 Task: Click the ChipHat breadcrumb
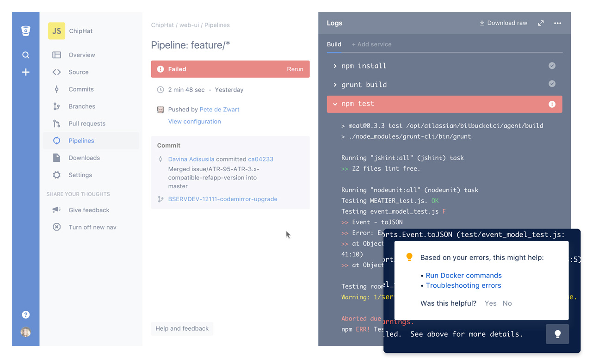pyautogui.click(x=162, y=25)
